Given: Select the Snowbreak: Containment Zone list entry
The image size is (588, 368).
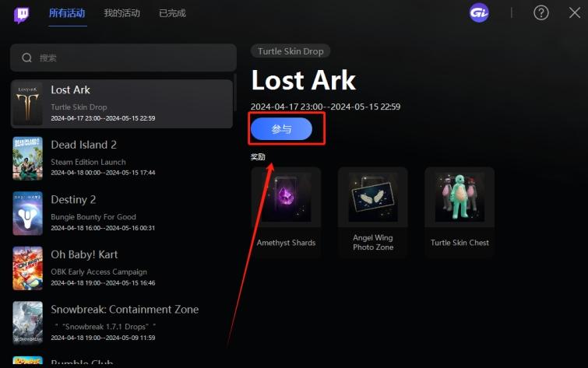Looking at the screenshot, I should [121, 323].
